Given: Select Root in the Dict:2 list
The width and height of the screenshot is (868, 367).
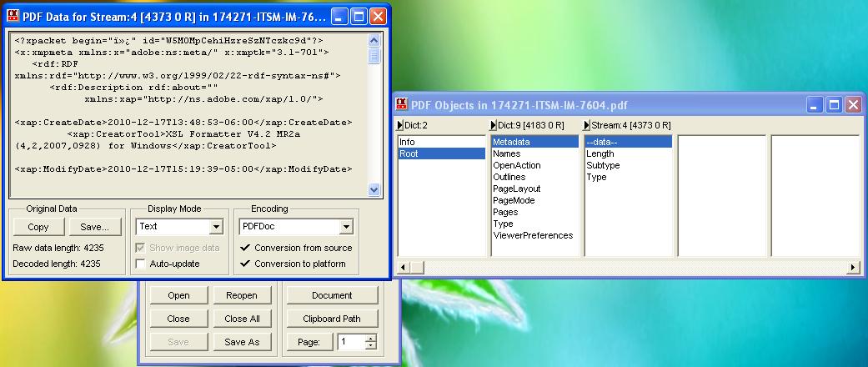Looking at the screenshot, I should pyautogui.click(x=442, y=153).
